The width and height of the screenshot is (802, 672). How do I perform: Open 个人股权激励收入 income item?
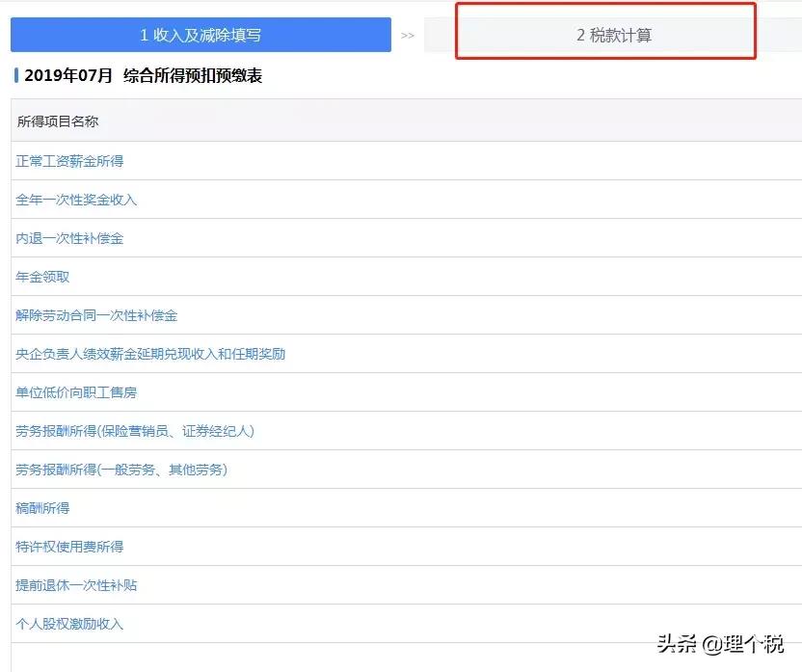72,624
